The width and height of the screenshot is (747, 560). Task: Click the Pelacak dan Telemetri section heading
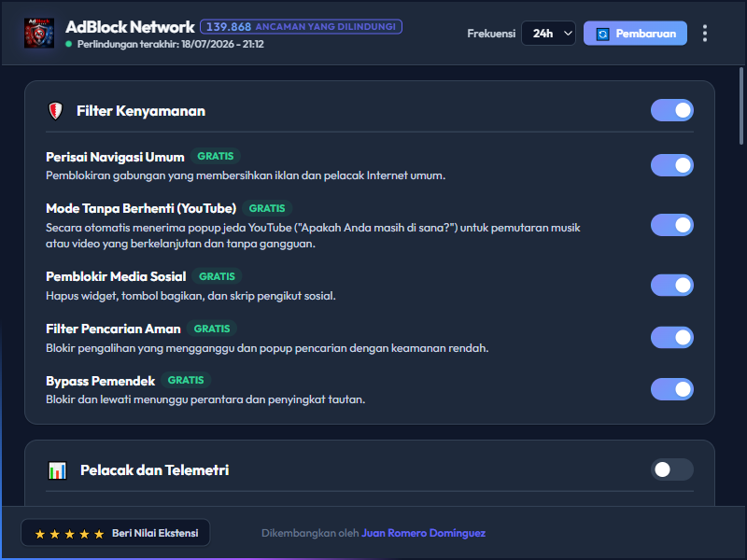(154, 470)
